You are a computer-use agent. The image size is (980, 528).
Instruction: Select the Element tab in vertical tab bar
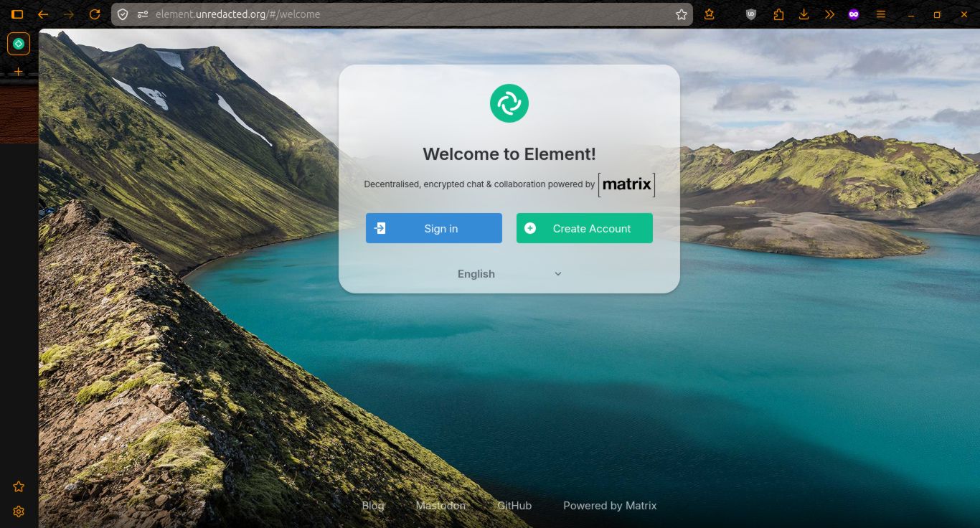tap(19, 44)
